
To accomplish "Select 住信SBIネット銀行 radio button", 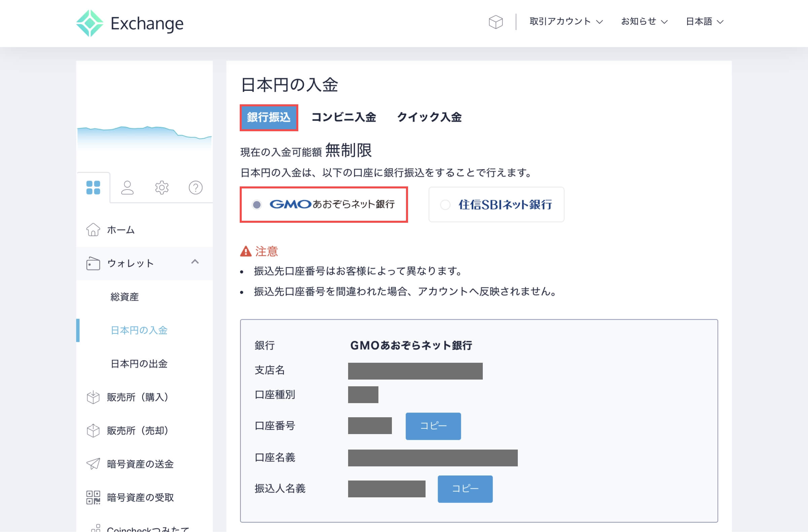I will coord(445,205).
